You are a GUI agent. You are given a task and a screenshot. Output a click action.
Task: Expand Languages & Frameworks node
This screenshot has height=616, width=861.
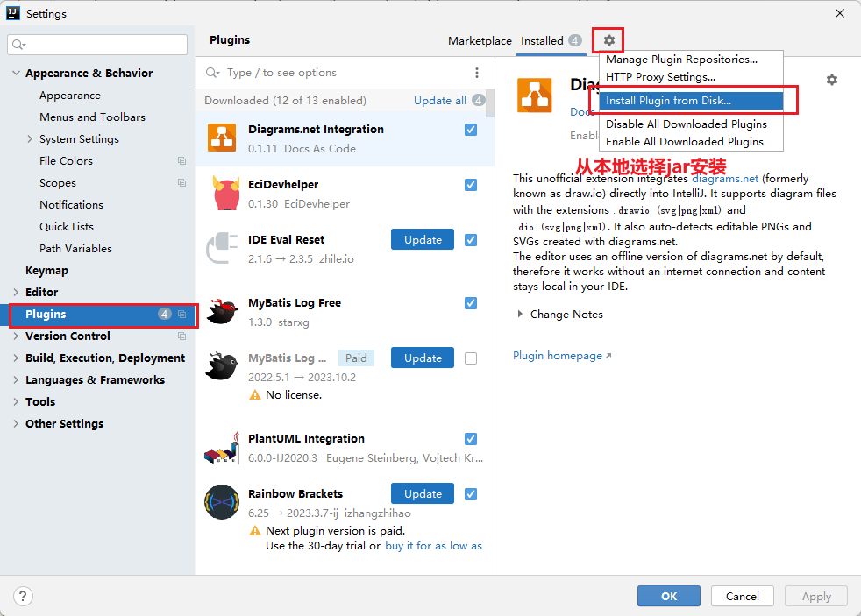point(16,379)
